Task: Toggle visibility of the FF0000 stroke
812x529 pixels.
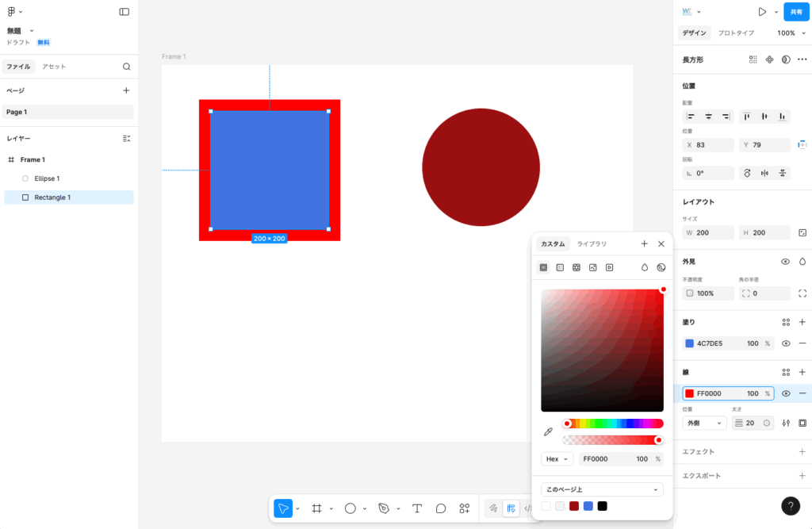Action: (786, 393)
